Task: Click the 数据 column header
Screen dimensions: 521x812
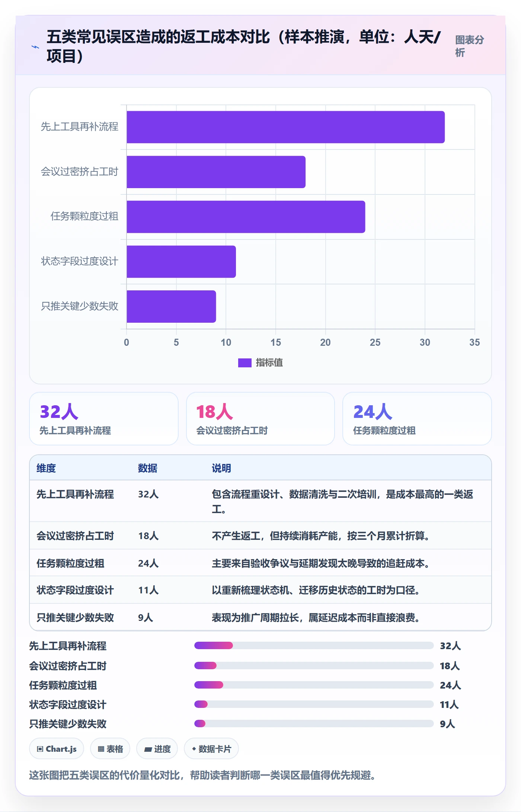Action: coord(148,468)
